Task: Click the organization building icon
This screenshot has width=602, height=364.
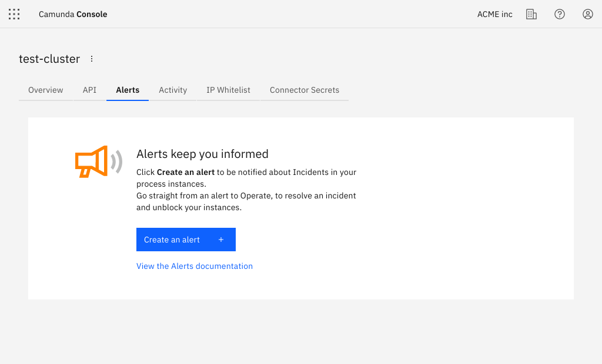Action: tap(531, 14)
